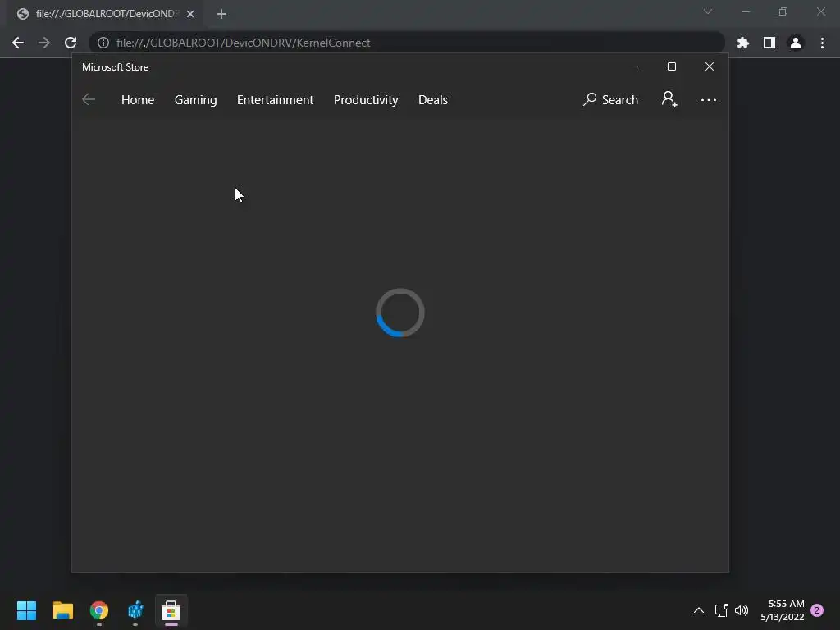The height and width of the screenshot is (630, 840).
Task: Close the GLOBALROOT browser tab
Action: pos(190,14)
